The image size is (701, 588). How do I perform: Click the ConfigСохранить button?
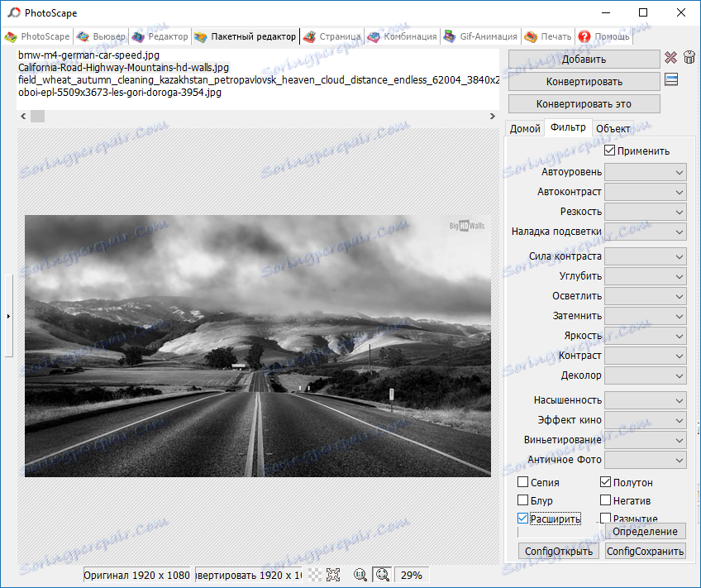(645, 550)
